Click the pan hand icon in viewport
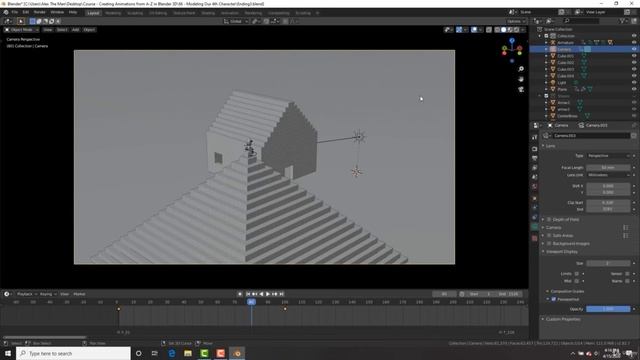This screenshot has width=640, height=360. 521,79
